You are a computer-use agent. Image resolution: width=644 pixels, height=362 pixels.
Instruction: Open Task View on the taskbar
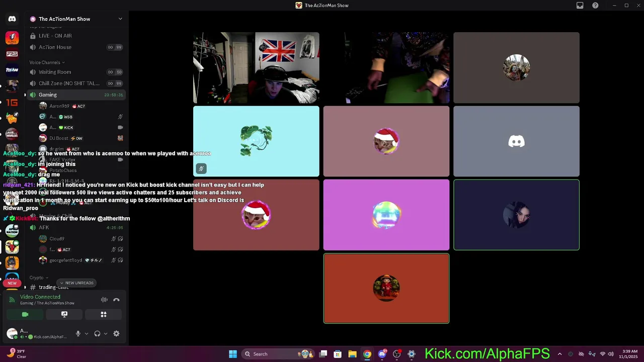pos(323,354)
